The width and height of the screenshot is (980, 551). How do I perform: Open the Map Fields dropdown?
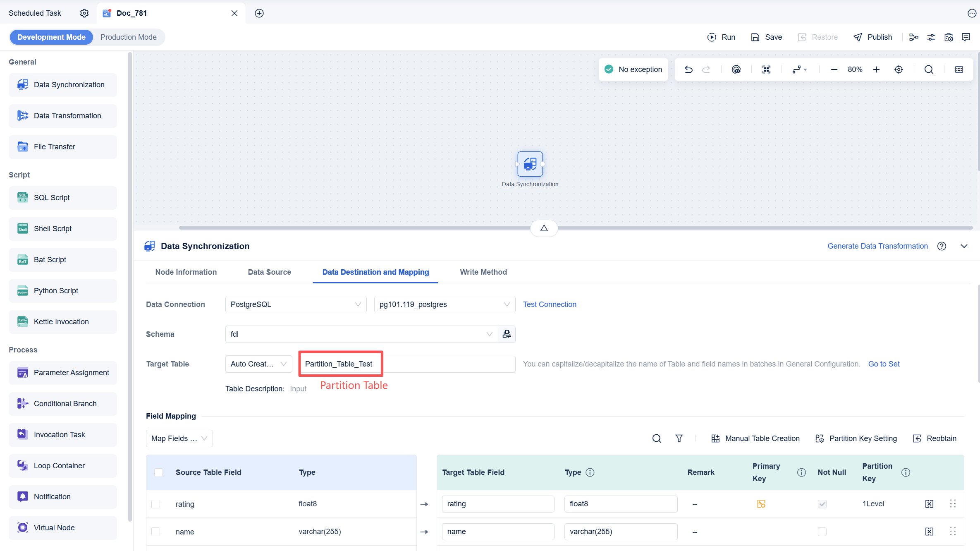coord(179,438)
